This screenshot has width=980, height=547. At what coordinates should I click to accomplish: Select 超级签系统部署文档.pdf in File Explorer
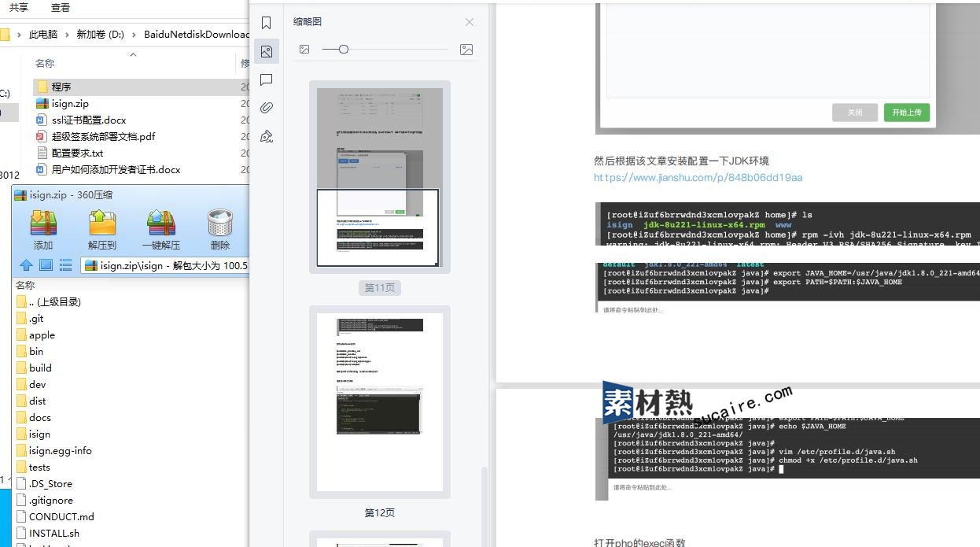[95, 136]
